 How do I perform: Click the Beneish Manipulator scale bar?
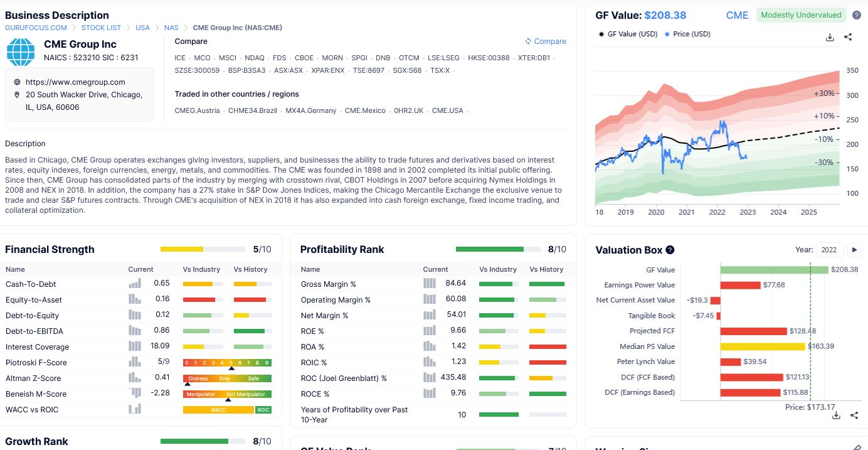pyautogui.click(x=227, y=394)
